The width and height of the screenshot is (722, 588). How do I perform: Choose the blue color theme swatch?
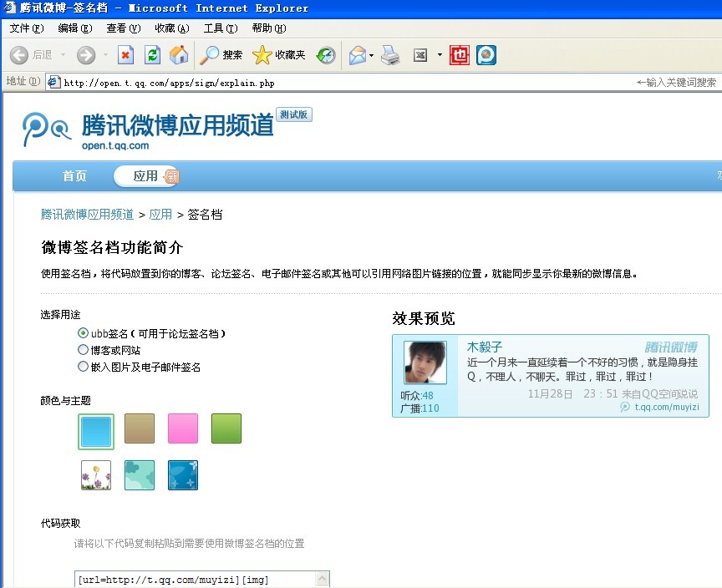96,432
